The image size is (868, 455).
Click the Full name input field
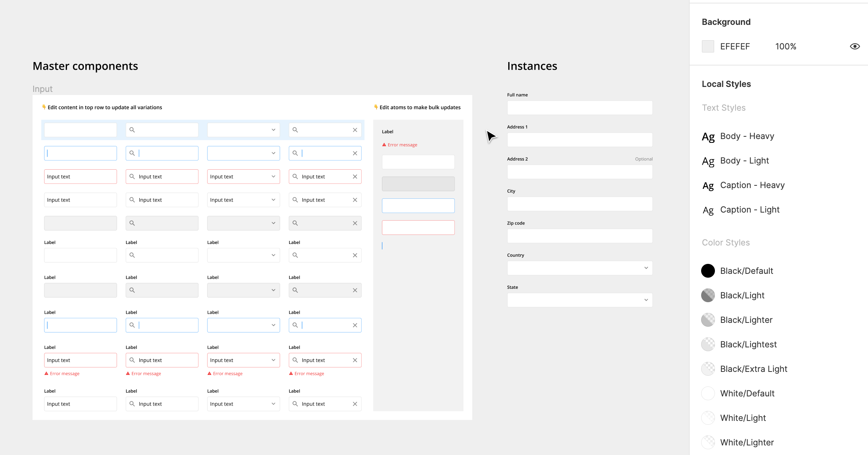click(579, 108)
